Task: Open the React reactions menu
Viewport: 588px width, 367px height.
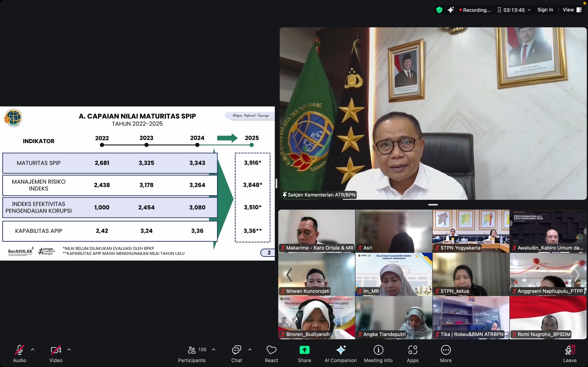Action: (271, 350)
